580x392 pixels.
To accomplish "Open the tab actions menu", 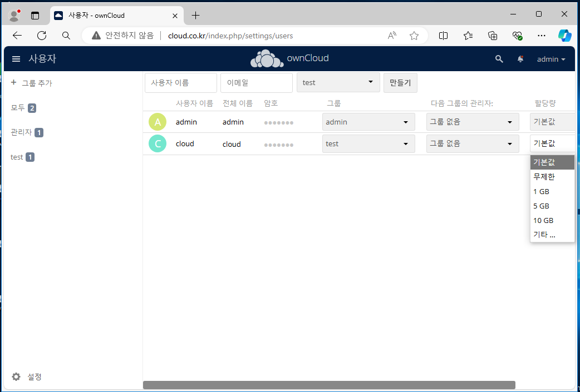I will pos(35,16).
